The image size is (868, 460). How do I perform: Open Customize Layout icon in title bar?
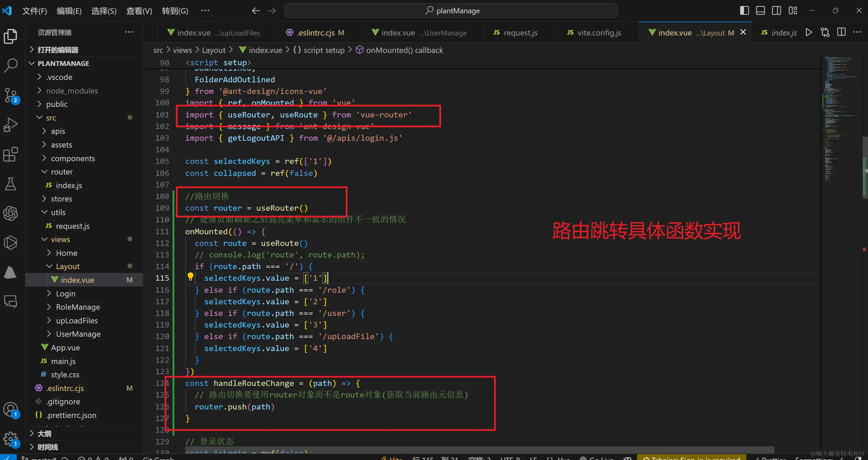pyautogui.click(x=793, y=11)
